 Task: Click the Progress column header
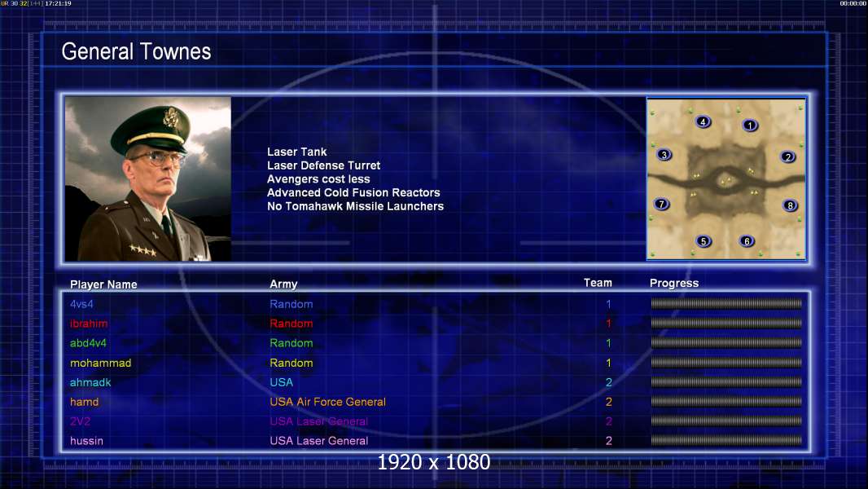(674, 284)
